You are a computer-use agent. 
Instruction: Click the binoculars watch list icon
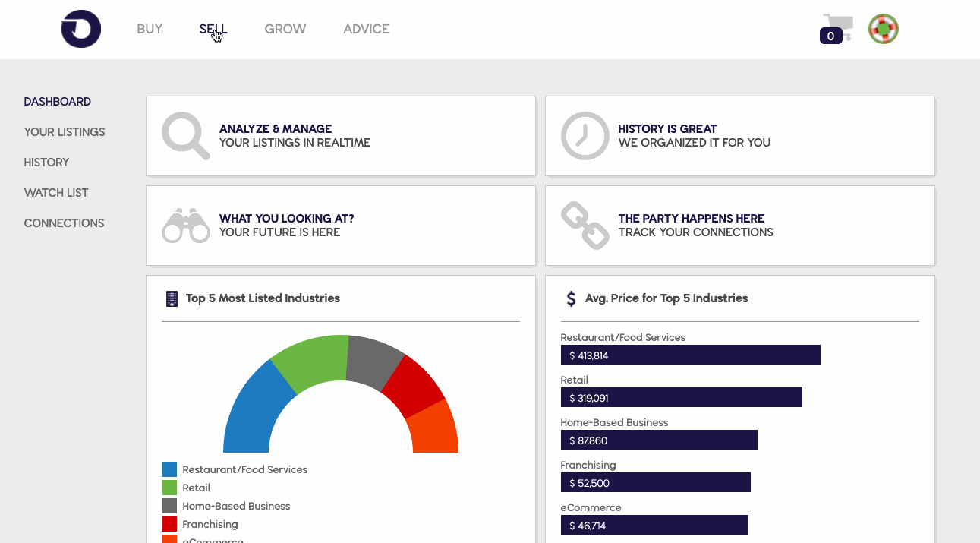pyautogui.click(x=186, y=226)
